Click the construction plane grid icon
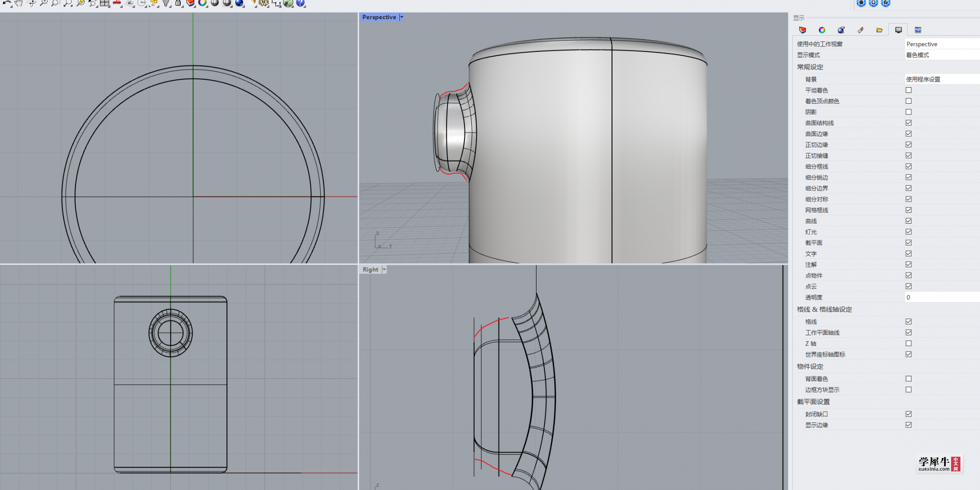 coord(129,3)
